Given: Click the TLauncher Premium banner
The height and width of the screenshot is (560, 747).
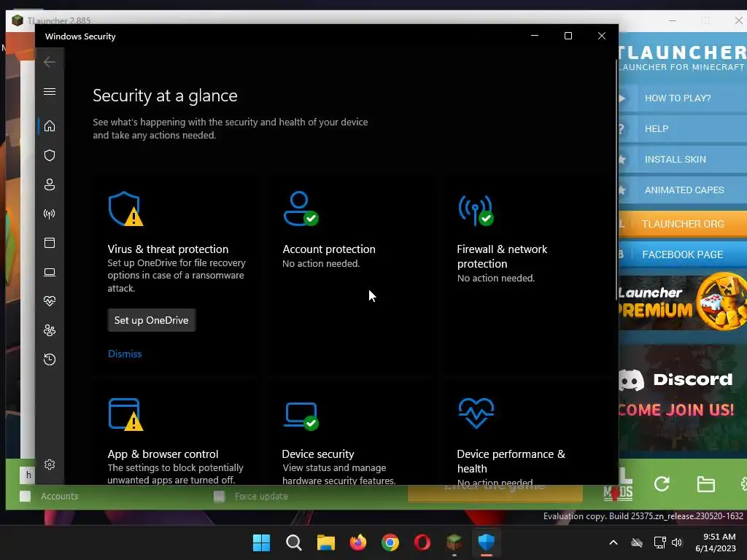Looking at the screenshot, I should pyautogui.click(x=682, y=301).
